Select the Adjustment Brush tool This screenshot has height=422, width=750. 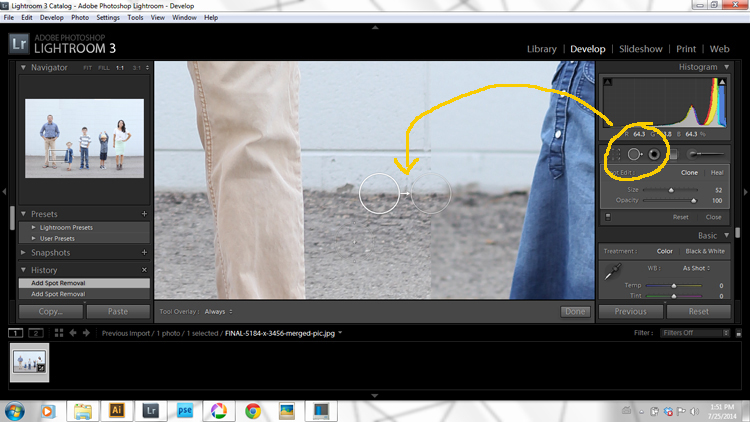click(x=706, y=154)
